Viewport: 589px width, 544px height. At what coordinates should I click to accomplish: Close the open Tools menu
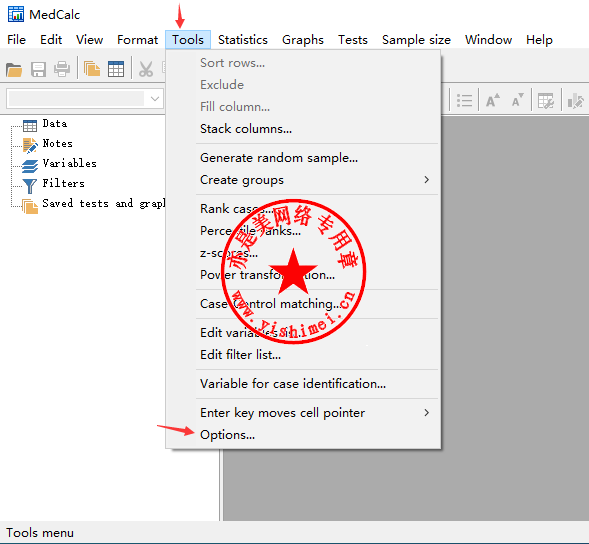click(188, 40)
